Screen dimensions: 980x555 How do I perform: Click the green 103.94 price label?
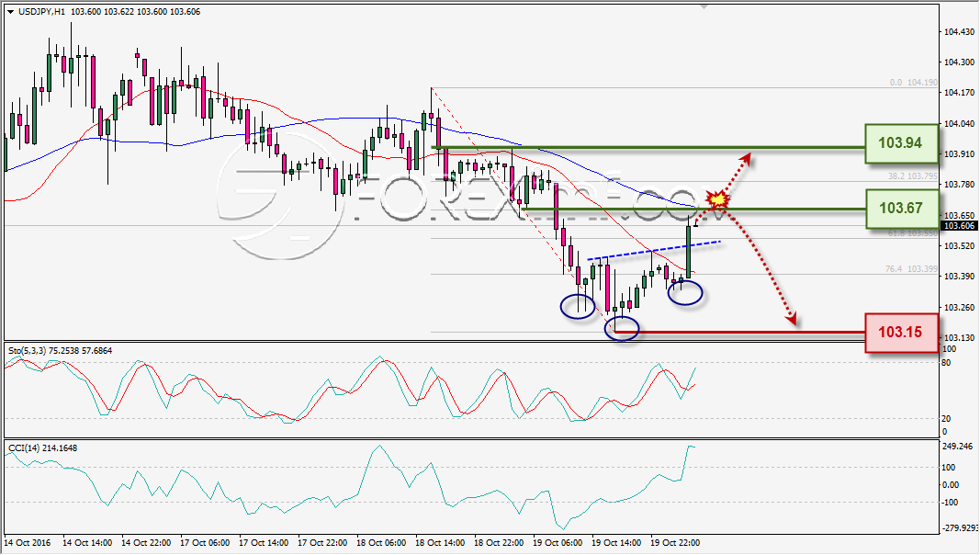pos(901,143)
